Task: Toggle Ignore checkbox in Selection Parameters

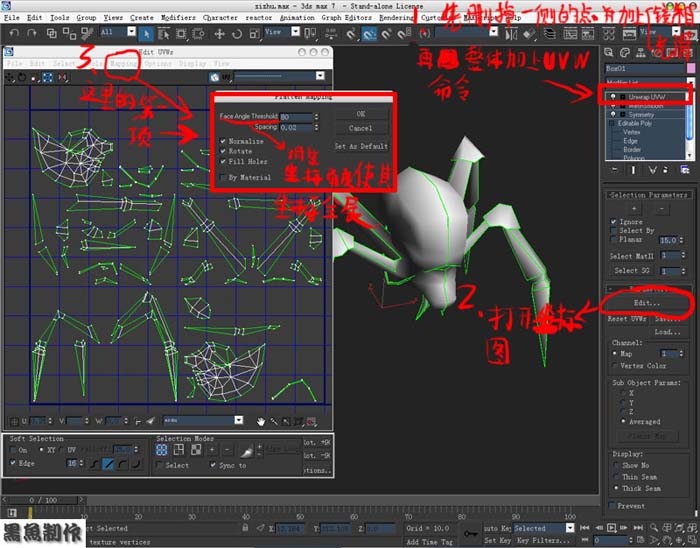Action: click(614, 222)
